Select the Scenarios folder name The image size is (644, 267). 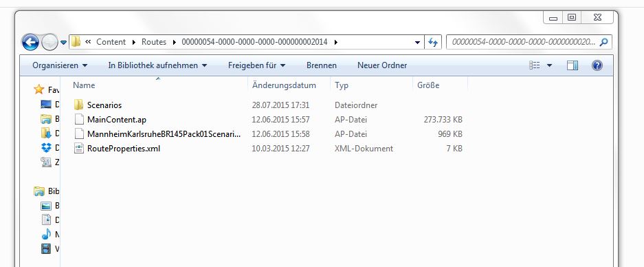click(104, 105)
